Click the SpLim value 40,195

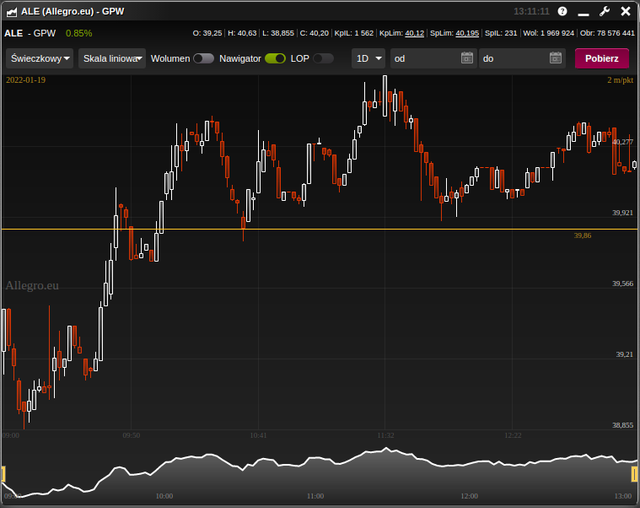tap(467, 33)
